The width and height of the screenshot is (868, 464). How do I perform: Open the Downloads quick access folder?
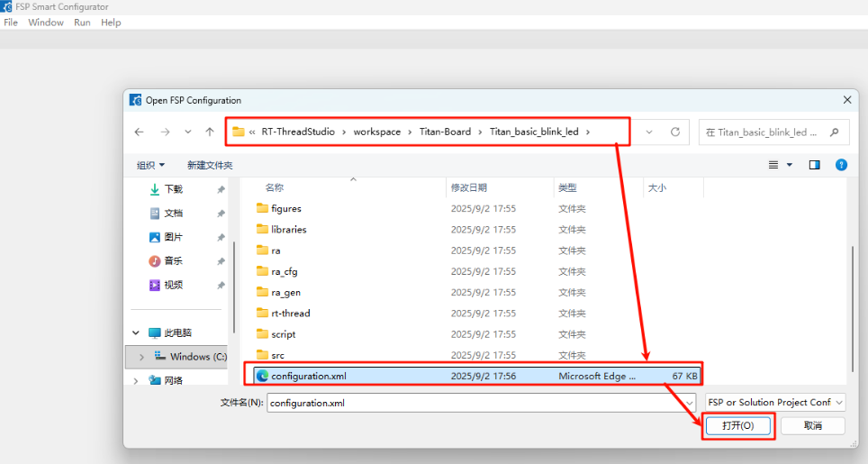pos(173,189)
